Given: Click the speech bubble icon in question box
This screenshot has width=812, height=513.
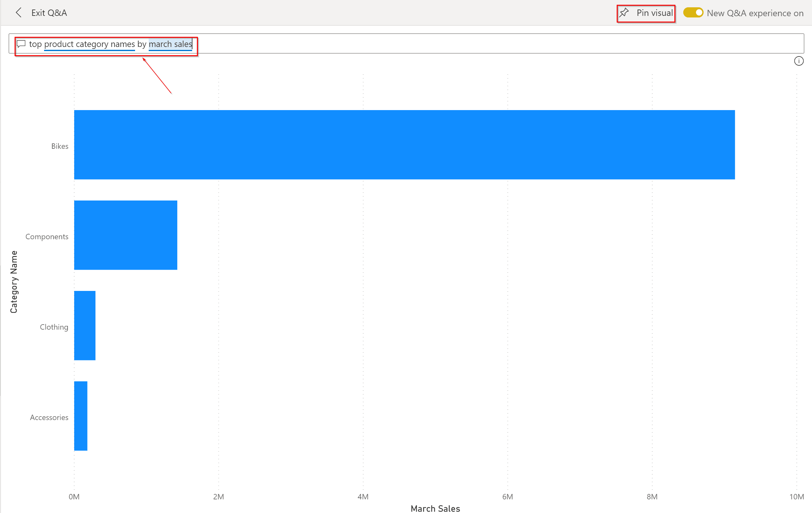Looking at the screenshot, I should pos(21,44).
